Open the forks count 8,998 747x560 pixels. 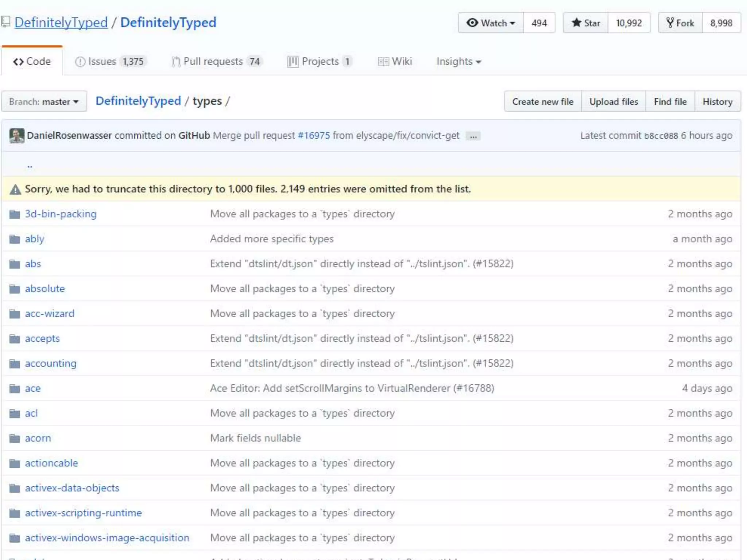pos(721,23)
